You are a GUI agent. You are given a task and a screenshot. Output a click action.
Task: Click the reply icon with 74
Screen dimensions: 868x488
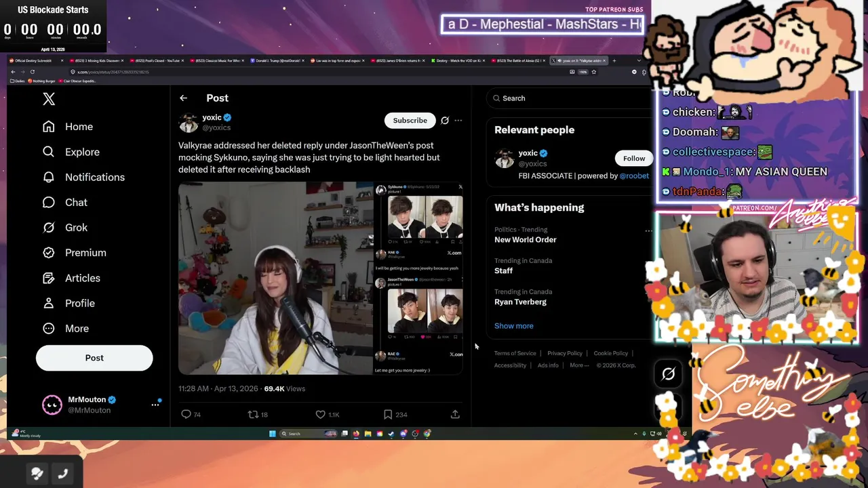tap(186, 414)
